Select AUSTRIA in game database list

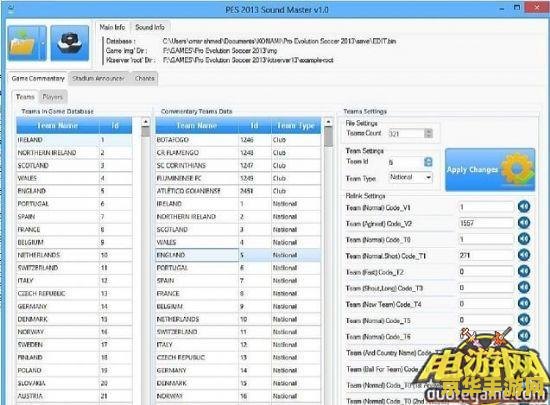74,396
